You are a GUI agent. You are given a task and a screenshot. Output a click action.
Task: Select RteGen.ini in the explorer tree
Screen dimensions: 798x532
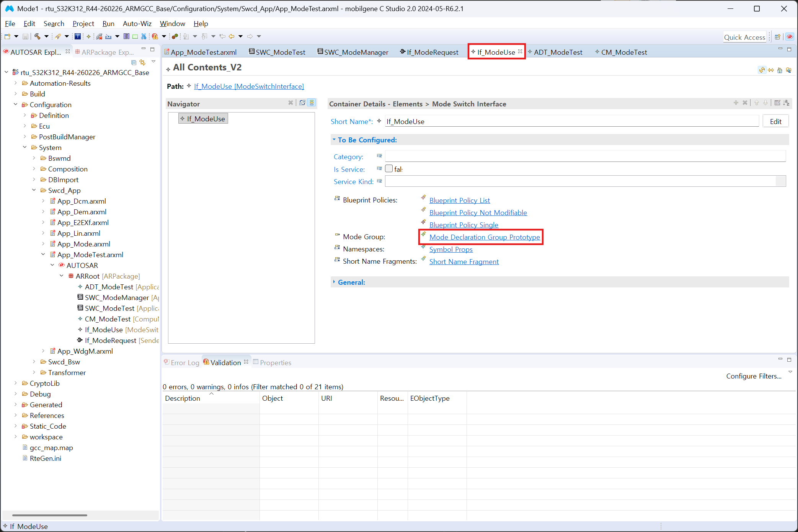pos(42,458)
